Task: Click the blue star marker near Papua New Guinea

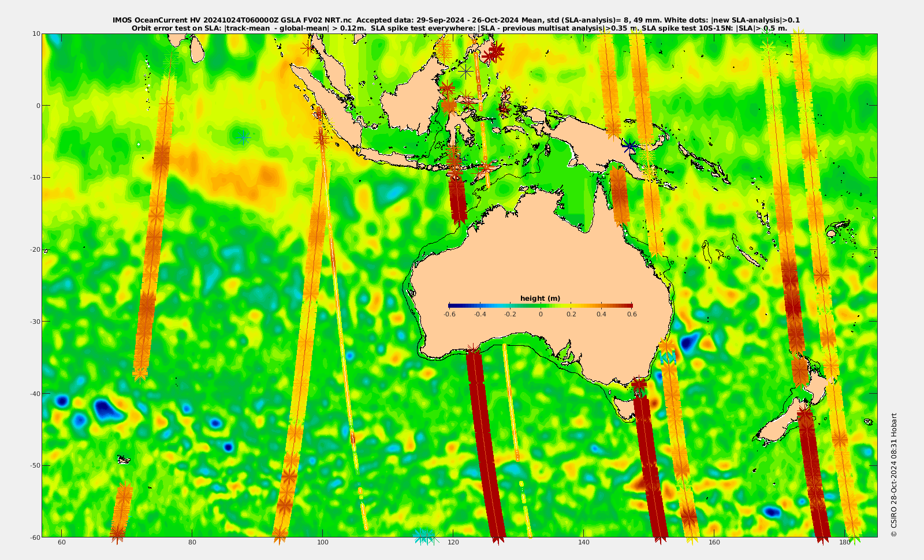Action: click(x=631, y=147)
